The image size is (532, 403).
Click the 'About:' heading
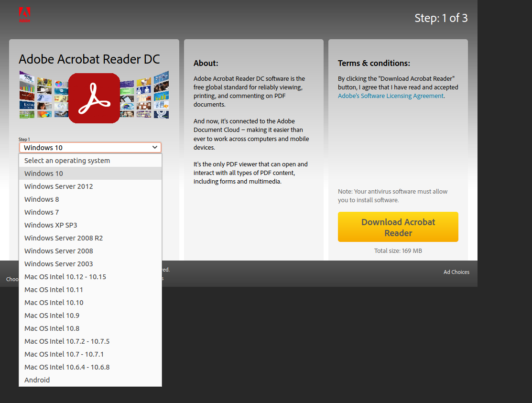206,63
